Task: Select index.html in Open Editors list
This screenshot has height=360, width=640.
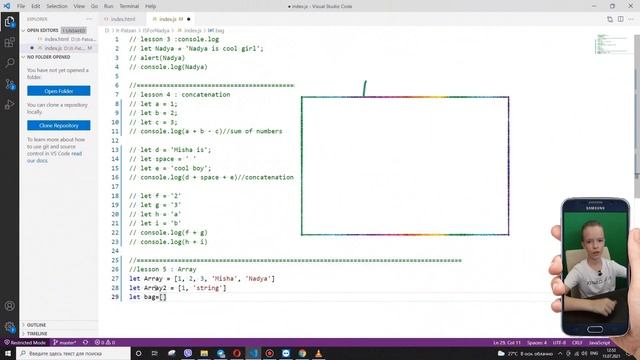Action: click(60, 39)
